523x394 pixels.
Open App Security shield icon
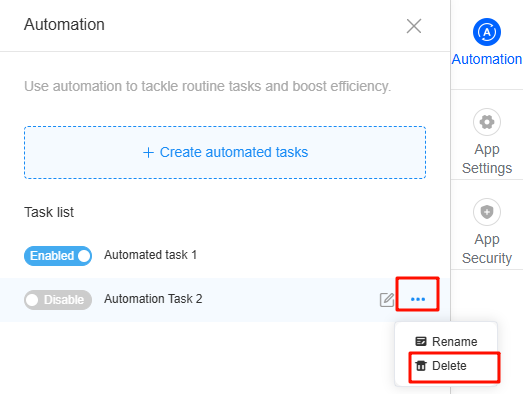click(487, 212)
